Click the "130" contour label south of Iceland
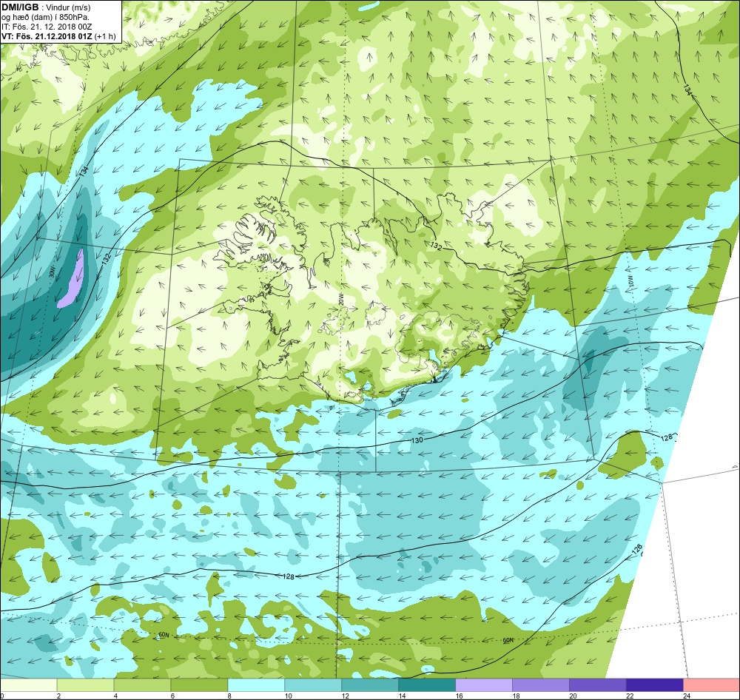The image size is (740, 700). click(x=417, y=440)
